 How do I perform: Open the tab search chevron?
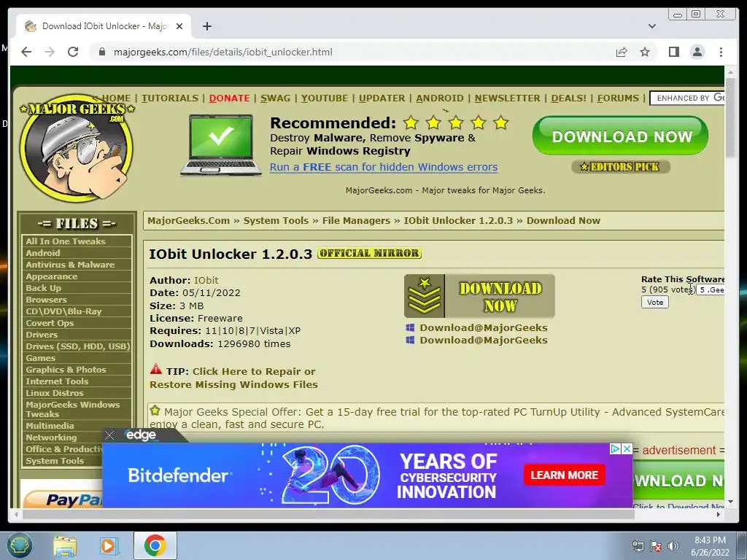point(651,26)
